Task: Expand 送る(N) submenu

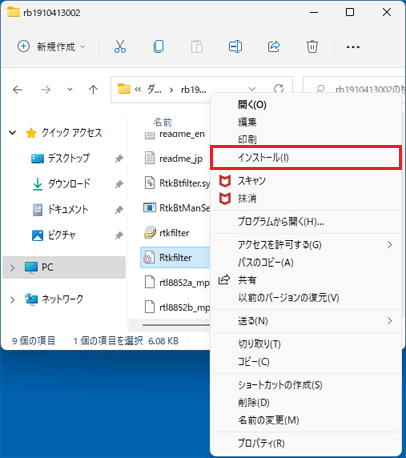Action: 306,321
